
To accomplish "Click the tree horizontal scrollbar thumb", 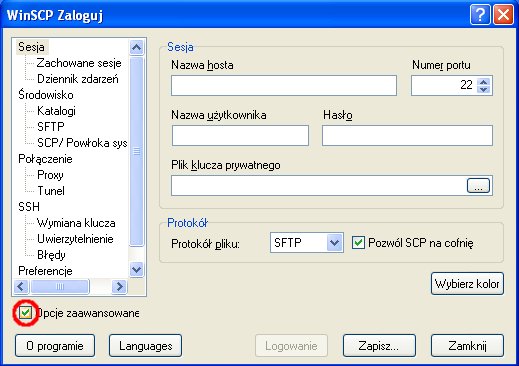I will pos(60,286).
